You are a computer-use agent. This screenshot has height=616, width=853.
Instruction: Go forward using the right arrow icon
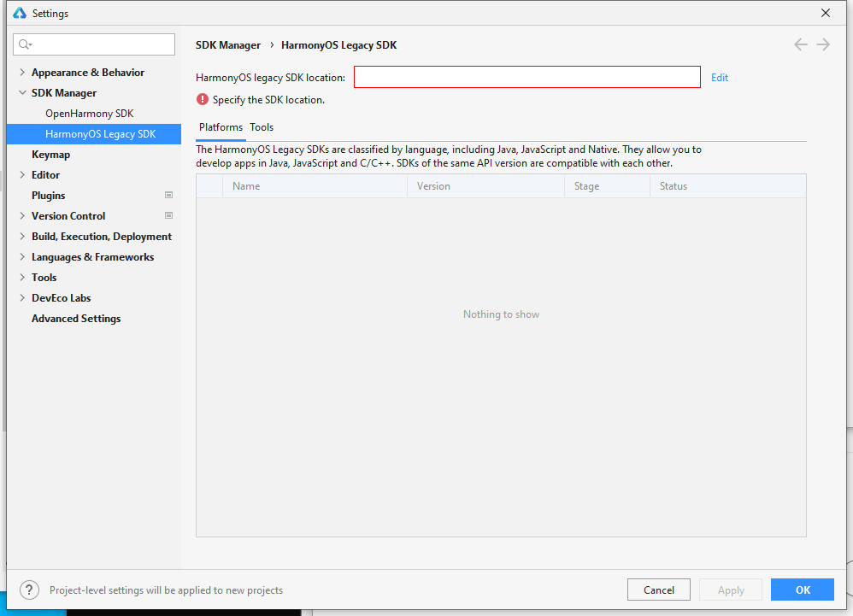[823, 44]
